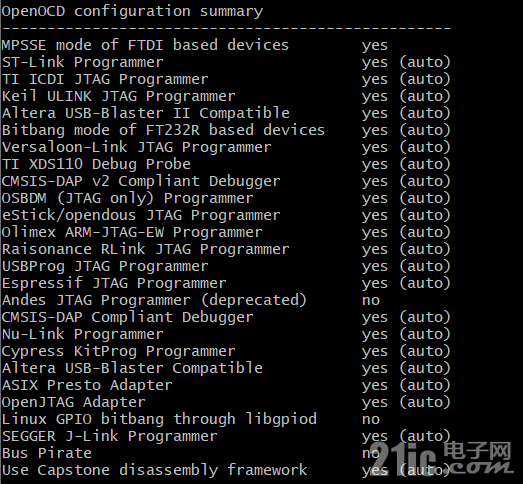
Task: Click the TI XDS110 Debug Probe entry
Action: (x=96, y=164)
